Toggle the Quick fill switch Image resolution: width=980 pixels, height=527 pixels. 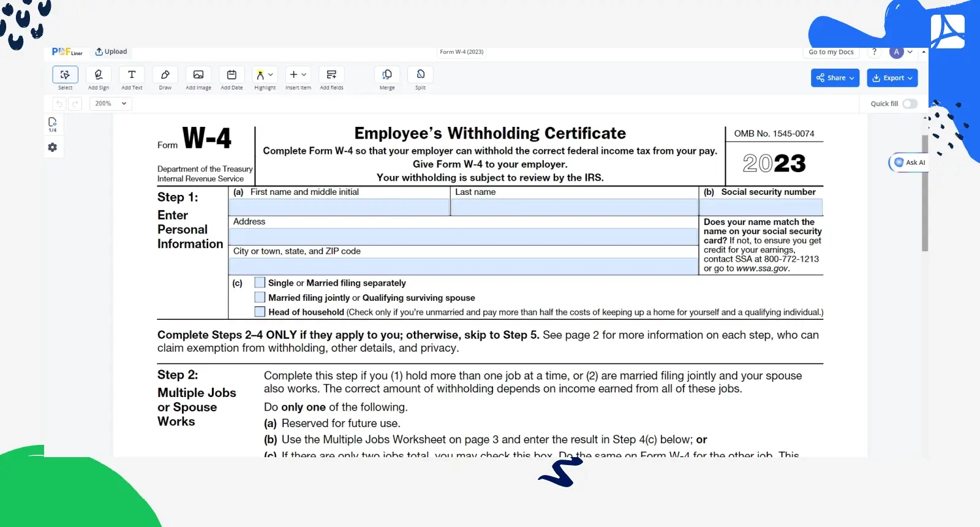pyautogui.click(x=910, y=104)
